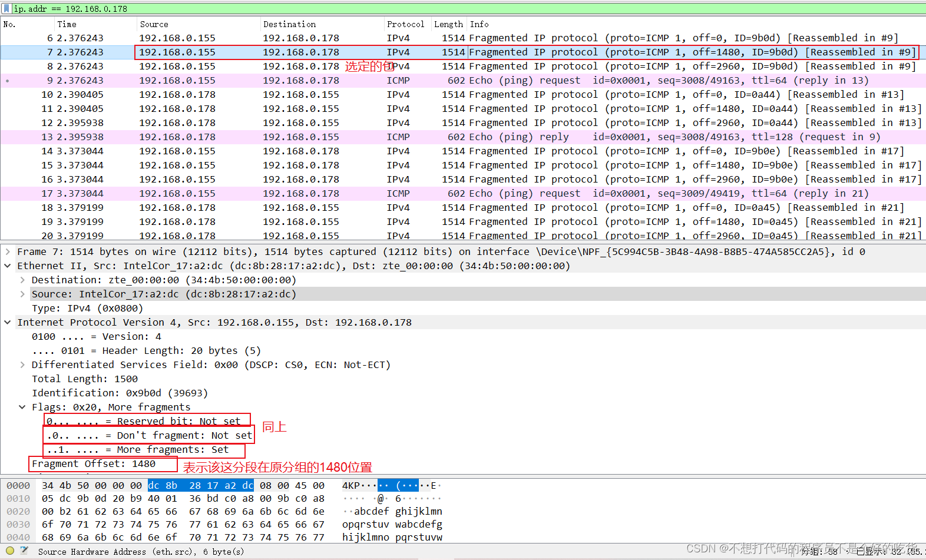This screenshot has width=926, height=560.
Task: Select "Don't fragment: Not set" flag line
Action: (x=150, y=435)
